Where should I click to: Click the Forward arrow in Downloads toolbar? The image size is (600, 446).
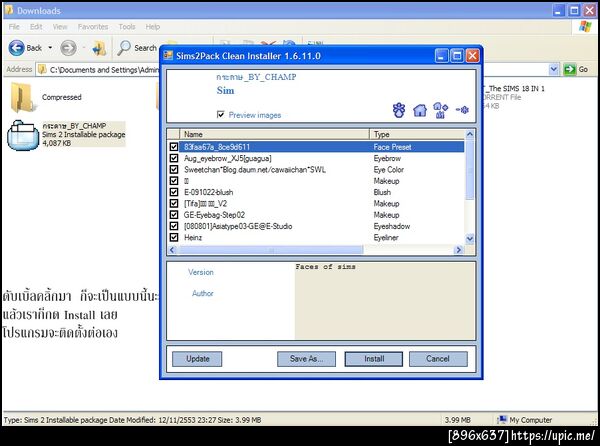click(68, 48)
